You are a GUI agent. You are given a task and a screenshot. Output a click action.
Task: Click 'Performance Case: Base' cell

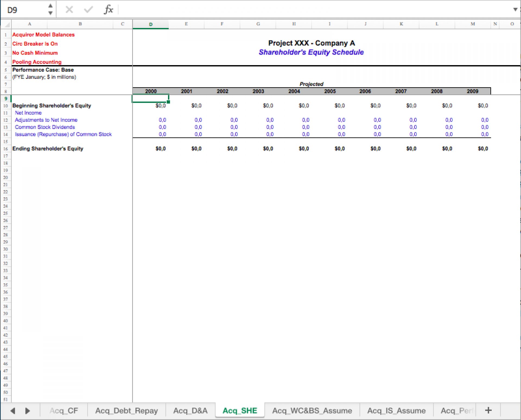pyautogui.click(x=43, y=70)
